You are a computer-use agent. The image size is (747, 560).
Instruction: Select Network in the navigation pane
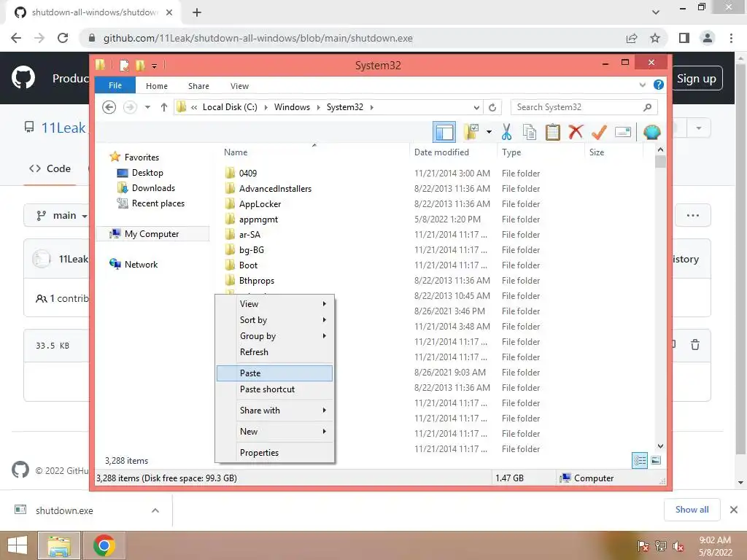141,264
